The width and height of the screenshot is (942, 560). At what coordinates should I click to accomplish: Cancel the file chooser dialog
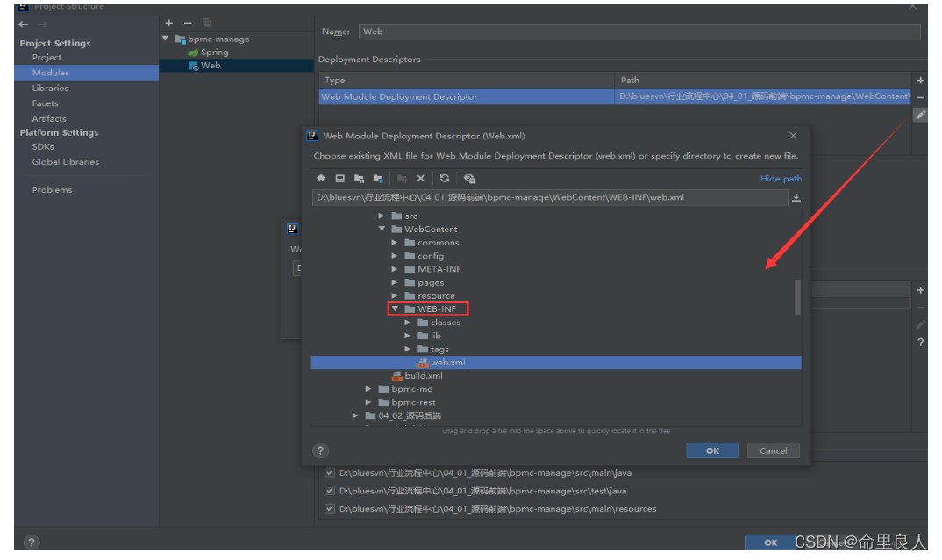point(774,450)
